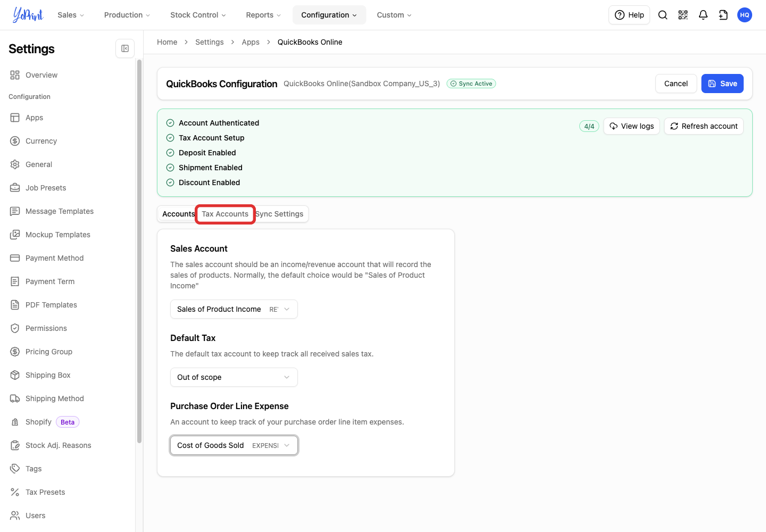Click the General gear icon
This screenshot has width=766, height=532.
pos(15,164)
